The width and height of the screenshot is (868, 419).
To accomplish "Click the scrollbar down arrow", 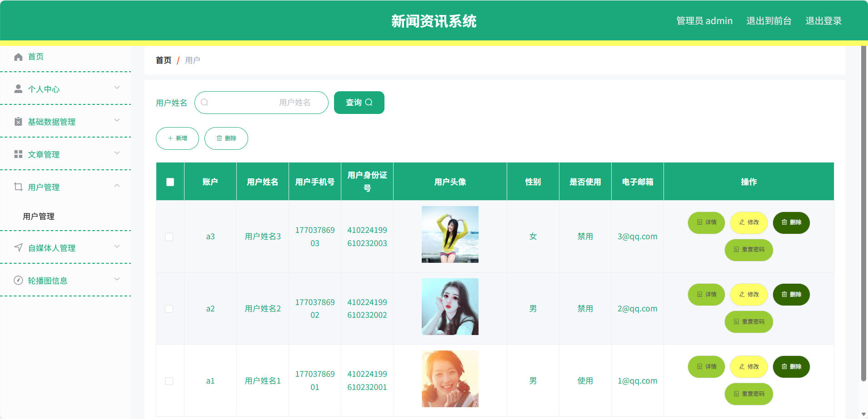I will point(863,414).
